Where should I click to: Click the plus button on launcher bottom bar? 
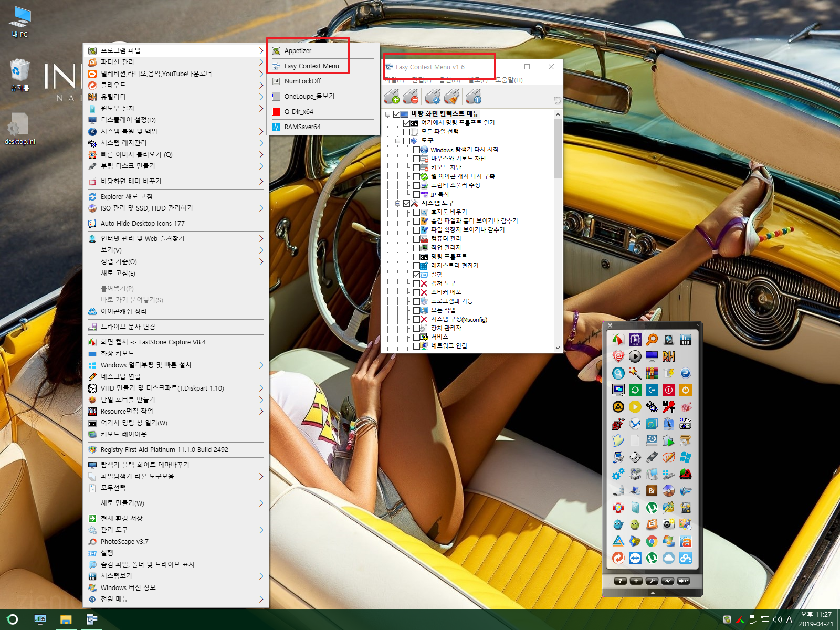tap(636, 581)
